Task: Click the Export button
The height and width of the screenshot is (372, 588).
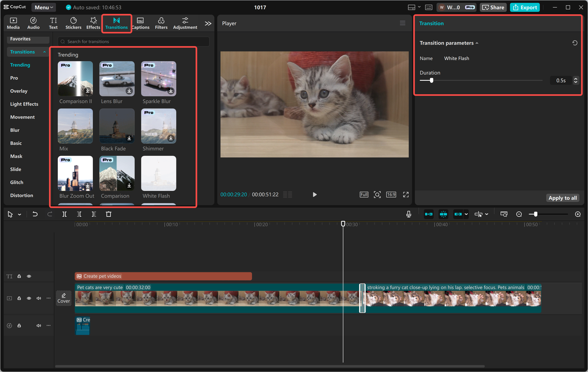Action: point(525,7)
